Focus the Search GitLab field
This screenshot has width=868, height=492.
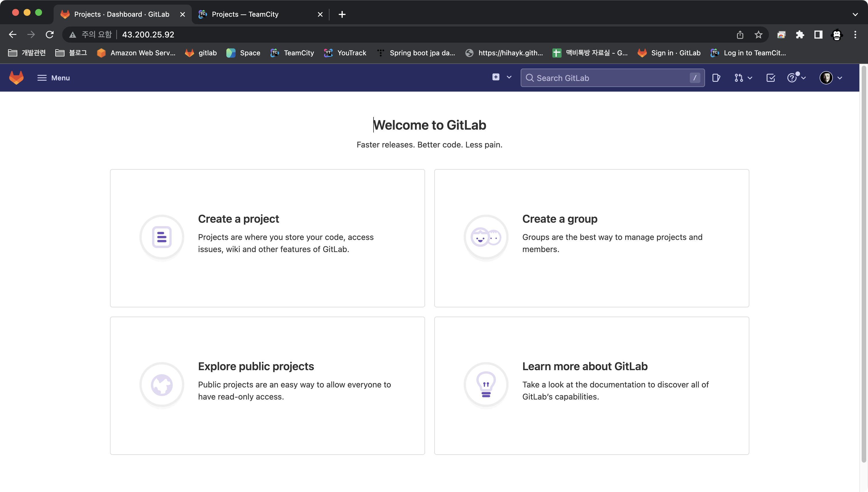coord(612,78)
